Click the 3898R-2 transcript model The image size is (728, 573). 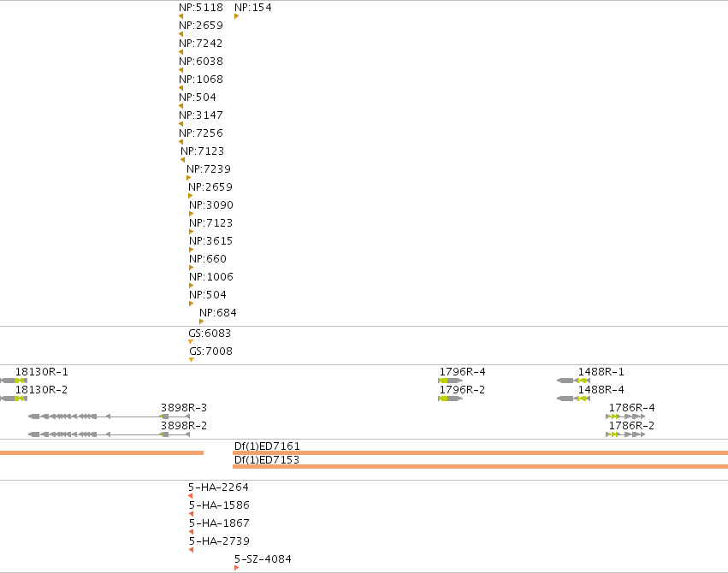coord(109,434)
